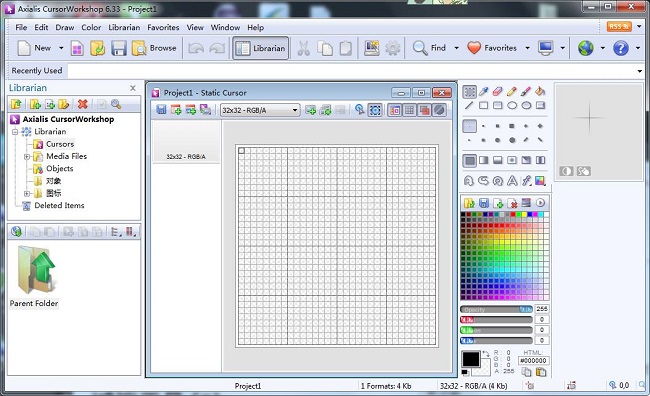Viewport: 650px width, 396px height.
Task: Collapse the Librarian tree node
Action: pyautogui.click(x=15, y=132)
